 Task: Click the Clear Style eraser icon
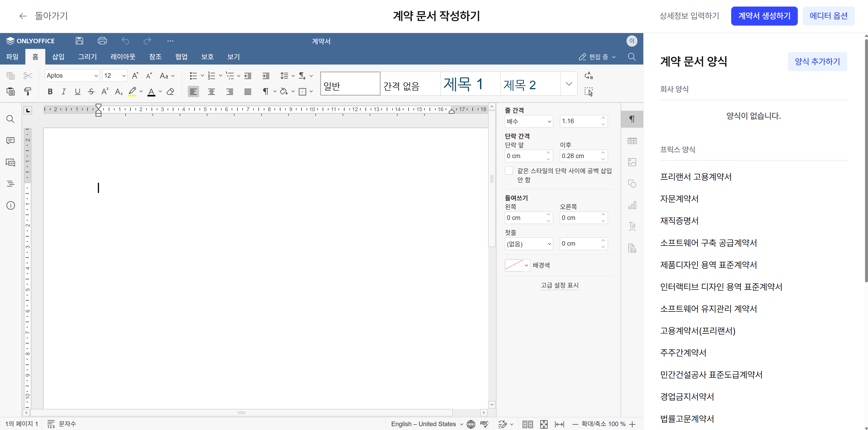pyautogui.click(x=171, y=91)
